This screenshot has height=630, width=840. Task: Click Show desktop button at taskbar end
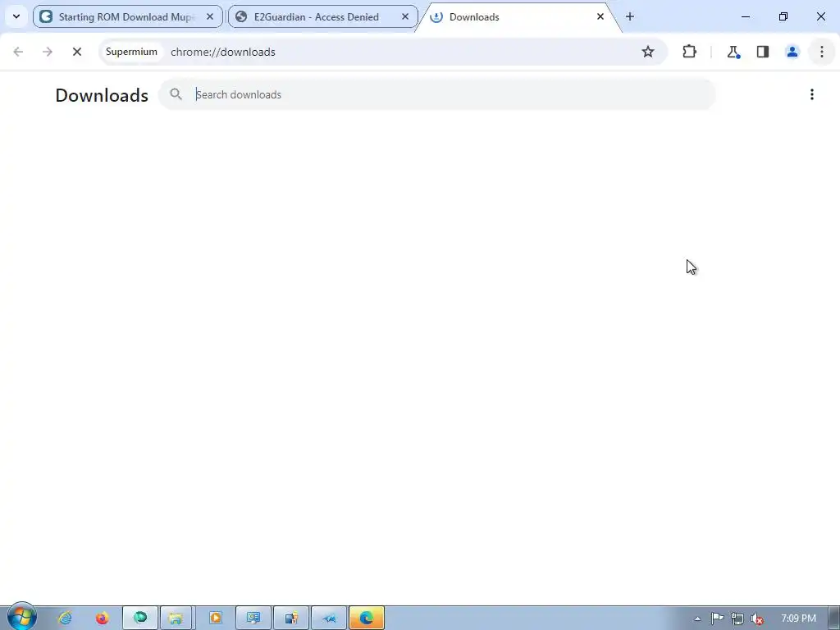pyautogui.click(x=834, y=619)
